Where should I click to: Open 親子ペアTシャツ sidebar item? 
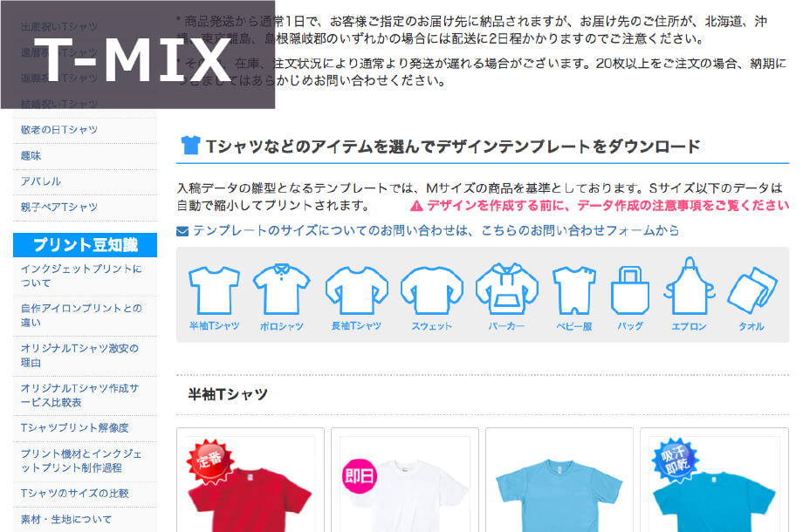coord(58,208)
